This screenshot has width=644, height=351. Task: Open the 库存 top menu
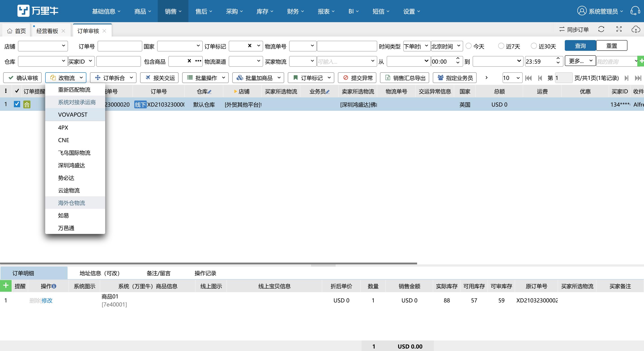(x=265, y=11)
